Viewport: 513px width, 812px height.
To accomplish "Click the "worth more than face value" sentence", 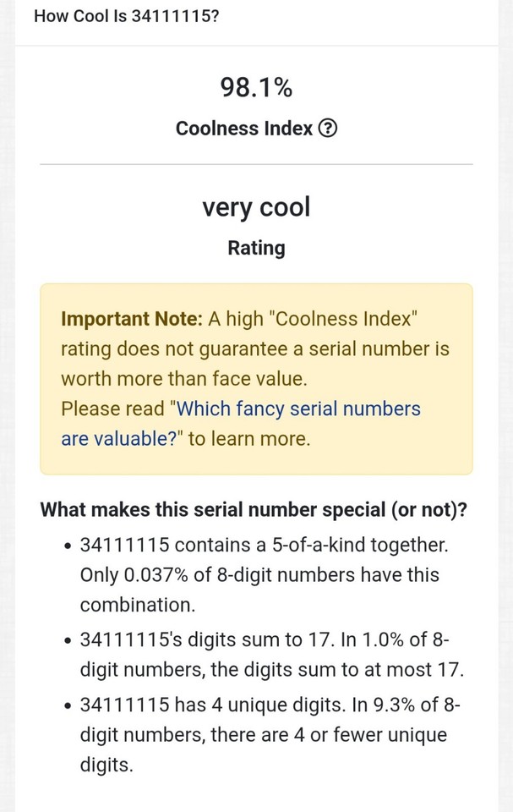I will pos(184,379).
